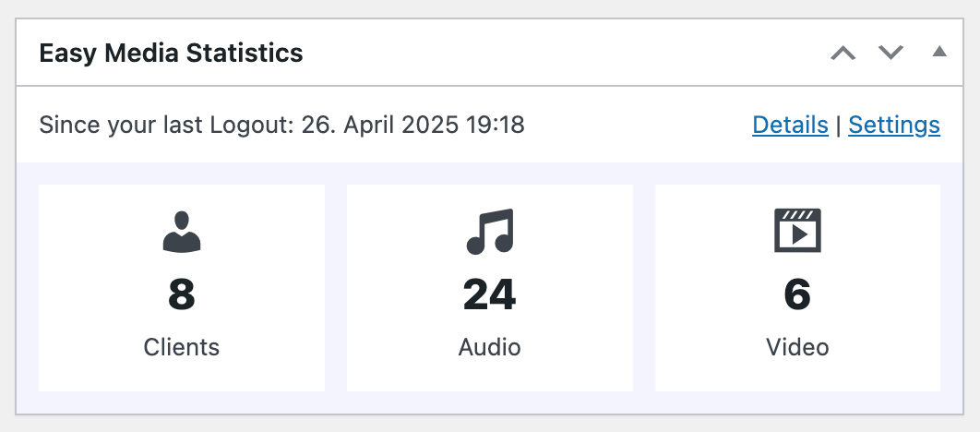The height and width of the screenshot is (432, 980).
Task: Click the widget header bar
Action: (489, 53)
